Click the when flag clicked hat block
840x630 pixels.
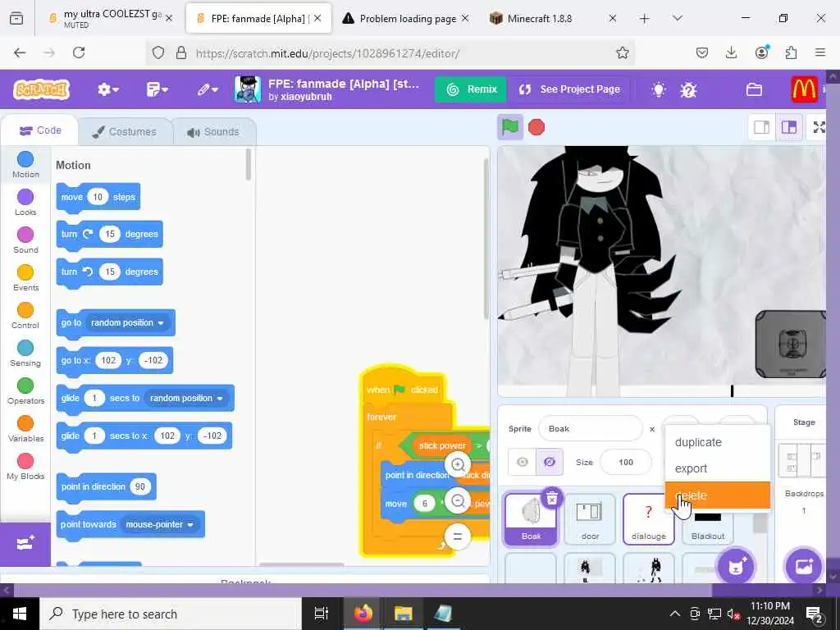pos(402,390)
